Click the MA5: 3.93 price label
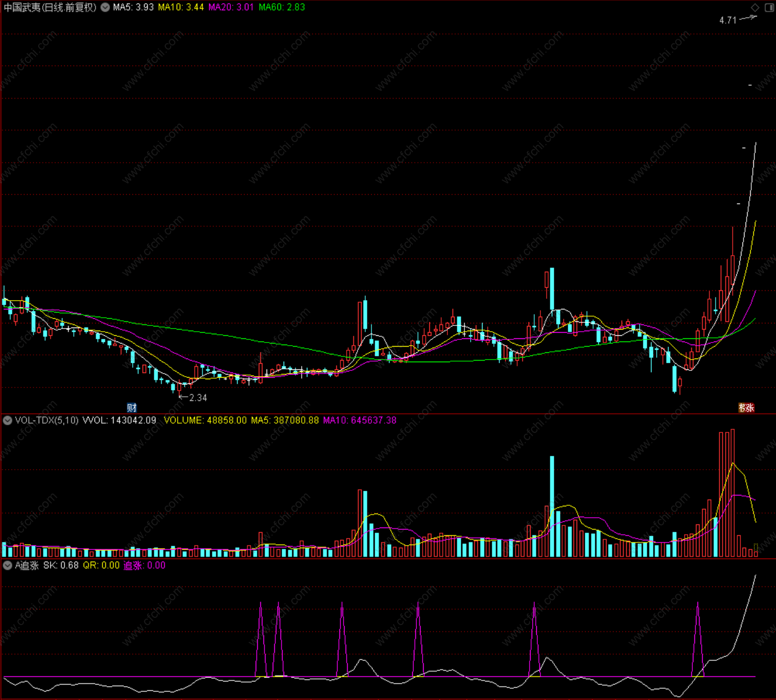This screenshot has height=700, width=776. pos(133,7)
